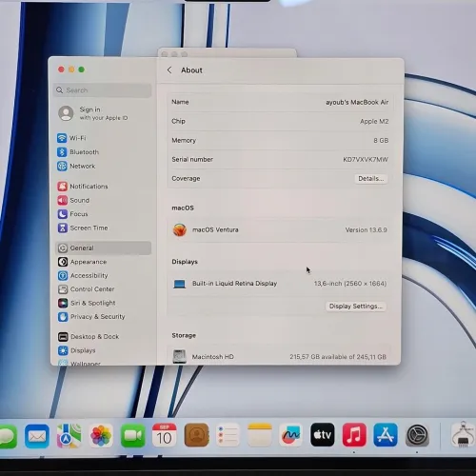
Task: Open App Store from the Dock
Action: click(x=386, y=435)
